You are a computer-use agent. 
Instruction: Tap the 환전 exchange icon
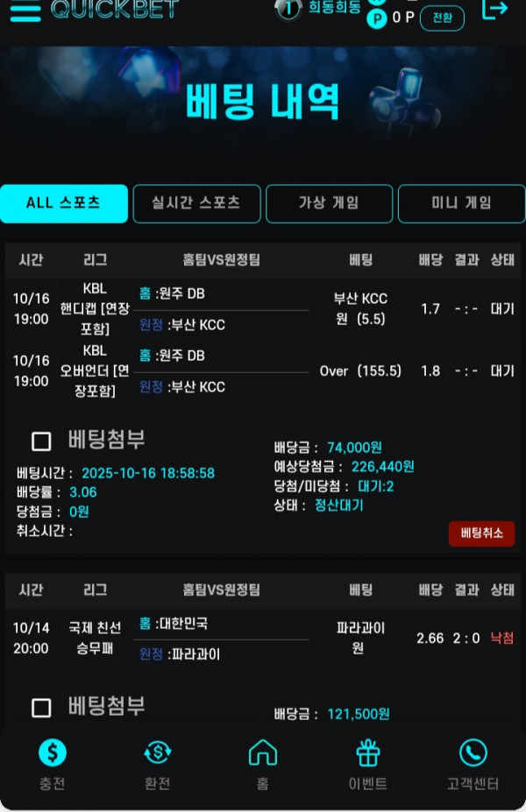[157, 752]
